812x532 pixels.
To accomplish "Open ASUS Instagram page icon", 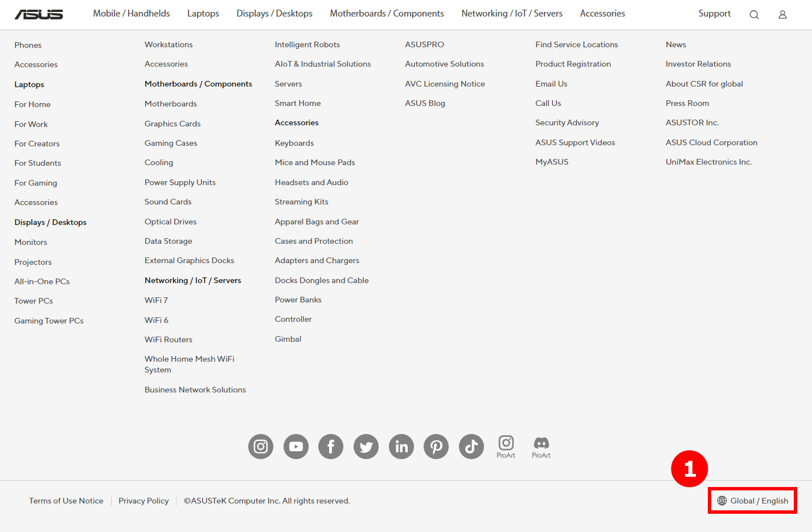I will 261,447.
